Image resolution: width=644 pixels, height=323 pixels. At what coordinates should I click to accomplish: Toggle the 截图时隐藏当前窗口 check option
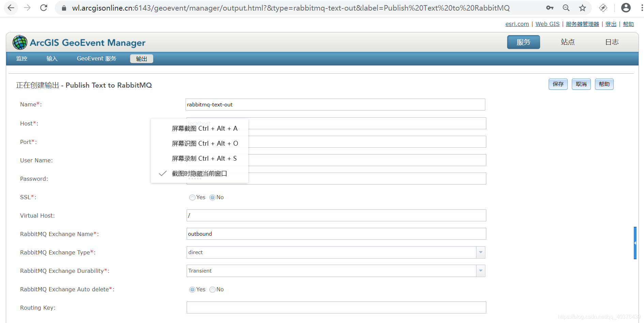point(199,174)
